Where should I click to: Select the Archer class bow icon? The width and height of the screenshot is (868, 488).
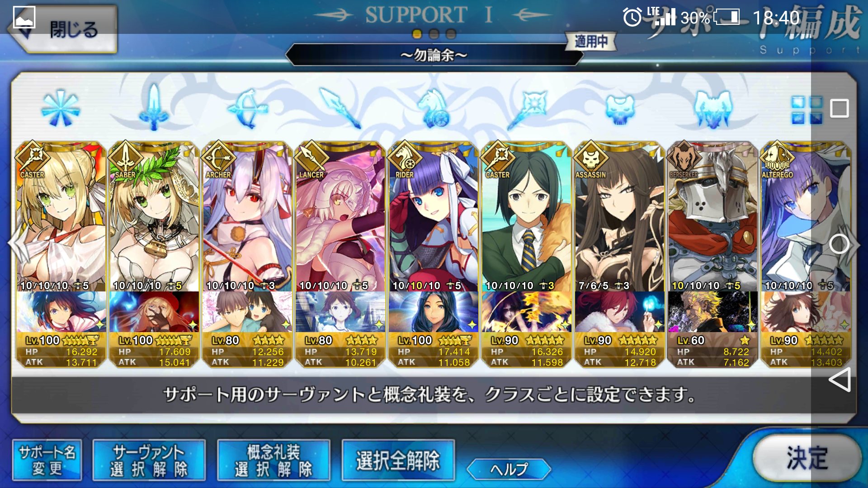click(x=247, y=108)
